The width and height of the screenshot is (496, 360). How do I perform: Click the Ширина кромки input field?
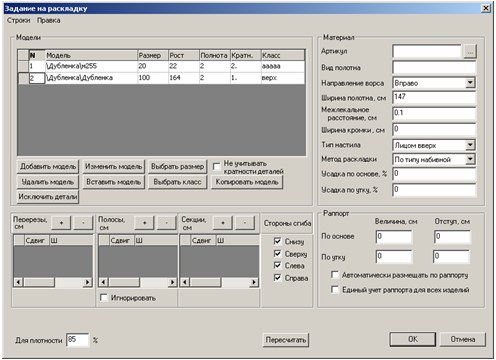pos(434,129)
